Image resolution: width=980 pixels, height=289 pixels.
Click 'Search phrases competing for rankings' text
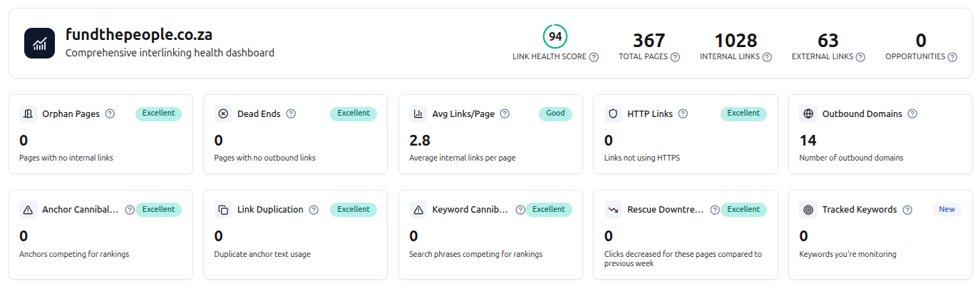(x=476, y=254)
